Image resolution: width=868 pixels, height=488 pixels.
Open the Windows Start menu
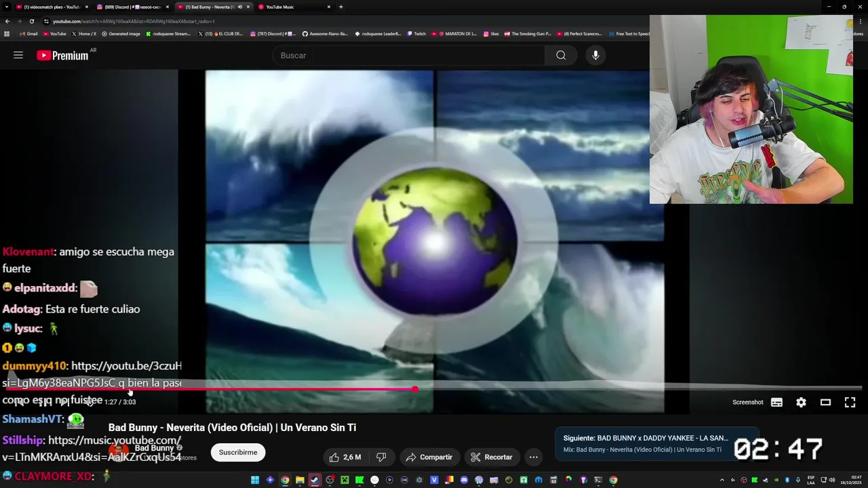[256, 480]
